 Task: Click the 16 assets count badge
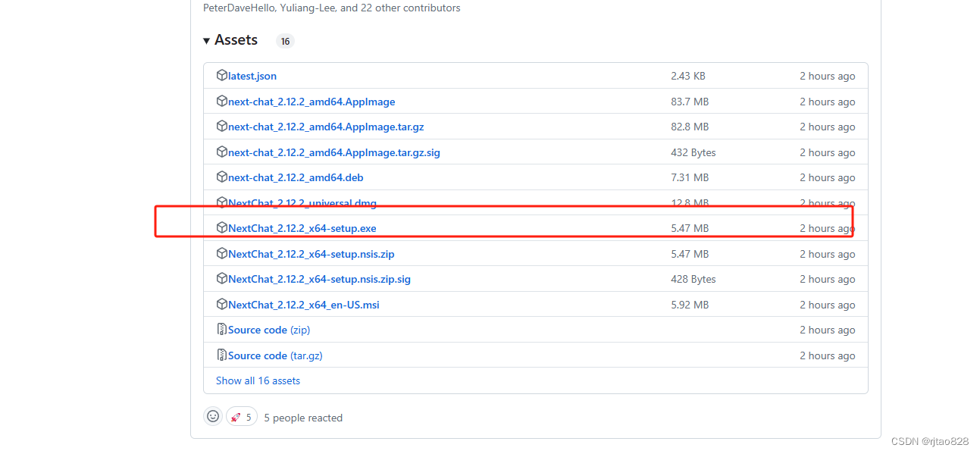(285, 41)
